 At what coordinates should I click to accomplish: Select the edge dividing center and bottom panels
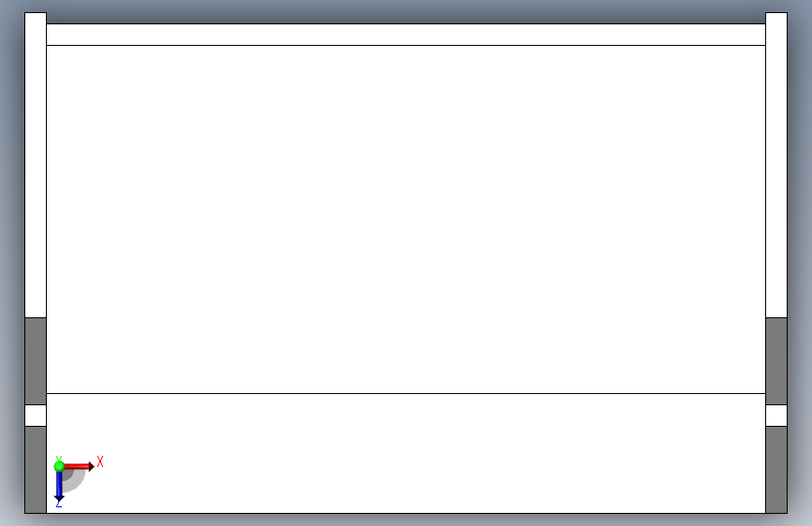(406, 393)
